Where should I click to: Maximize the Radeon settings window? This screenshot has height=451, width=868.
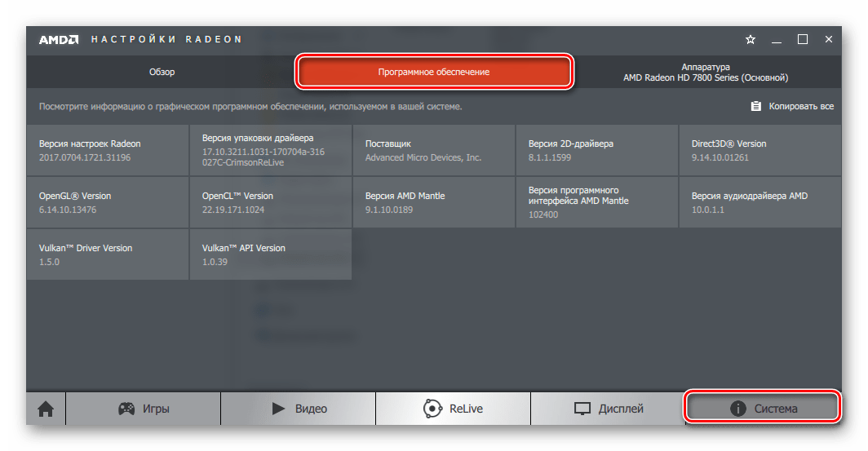tap(803, 39)
